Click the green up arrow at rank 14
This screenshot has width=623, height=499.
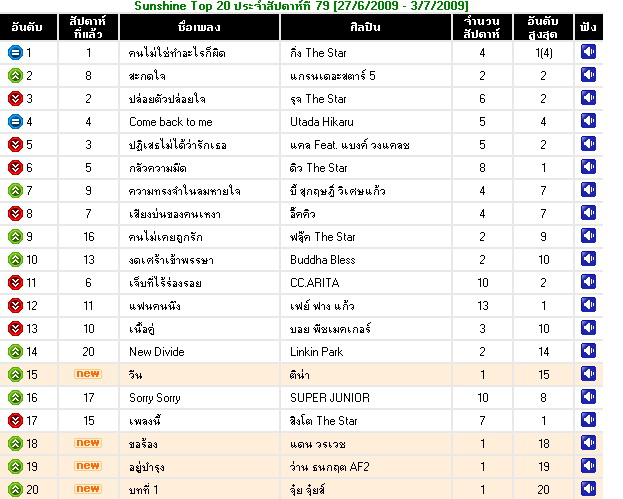click(15, 352)
